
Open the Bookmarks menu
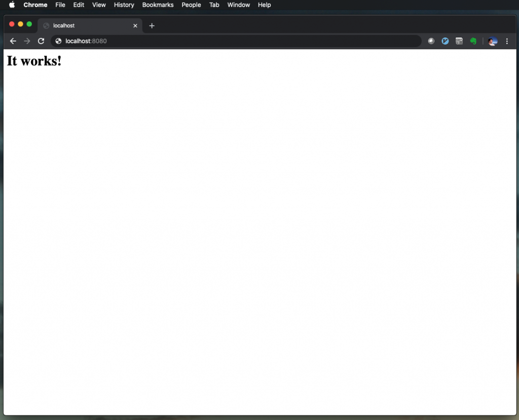pyautogui.click(x=158, y=5)
